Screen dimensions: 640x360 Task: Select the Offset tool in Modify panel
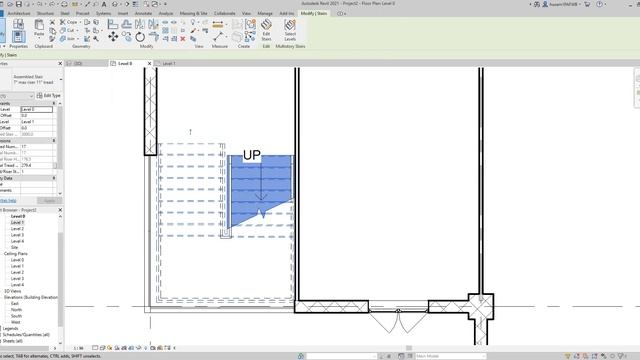[127, 24]
